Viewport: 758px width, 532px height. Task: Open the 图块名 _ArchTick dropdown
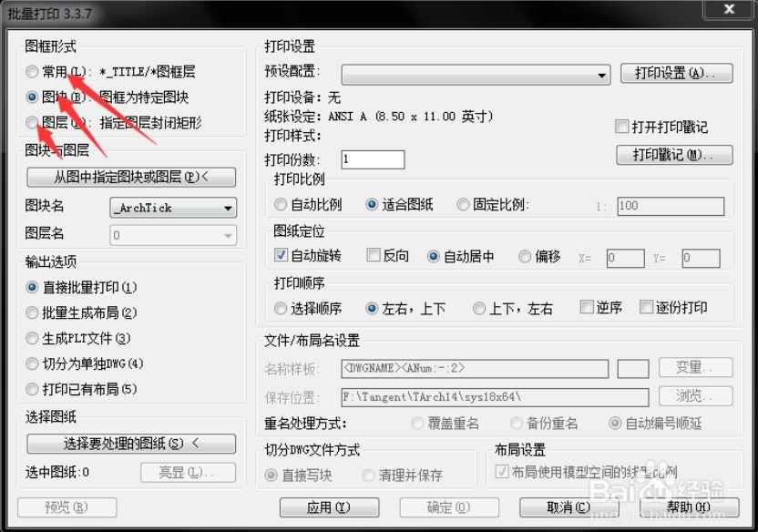point(173,208)
